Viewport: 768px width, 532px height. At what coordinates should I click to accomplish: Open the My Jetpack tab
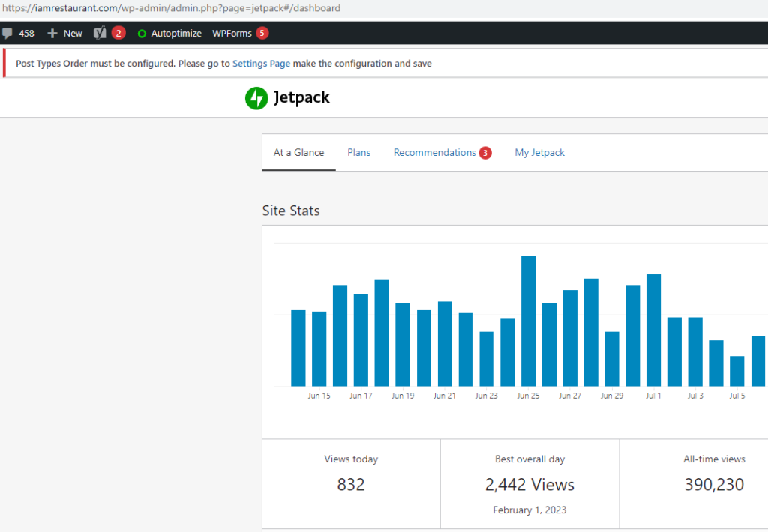(x=540, y=153)
